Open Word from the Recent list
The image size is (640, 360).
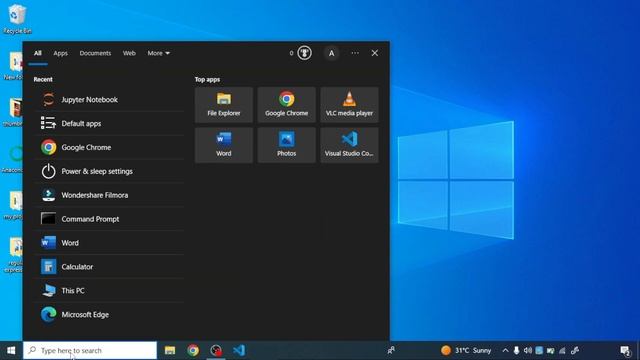[x=109, y=243]
